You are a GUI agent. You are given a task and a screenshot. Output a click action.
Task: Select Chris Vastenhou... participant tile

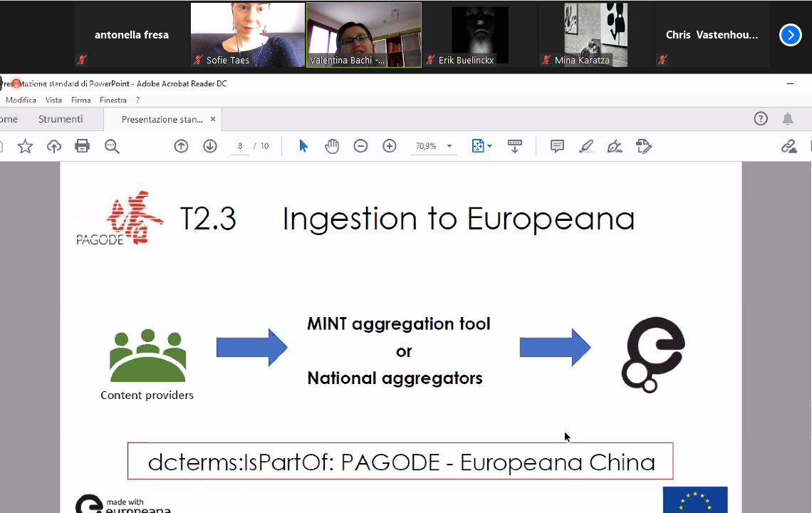[712, 35]
